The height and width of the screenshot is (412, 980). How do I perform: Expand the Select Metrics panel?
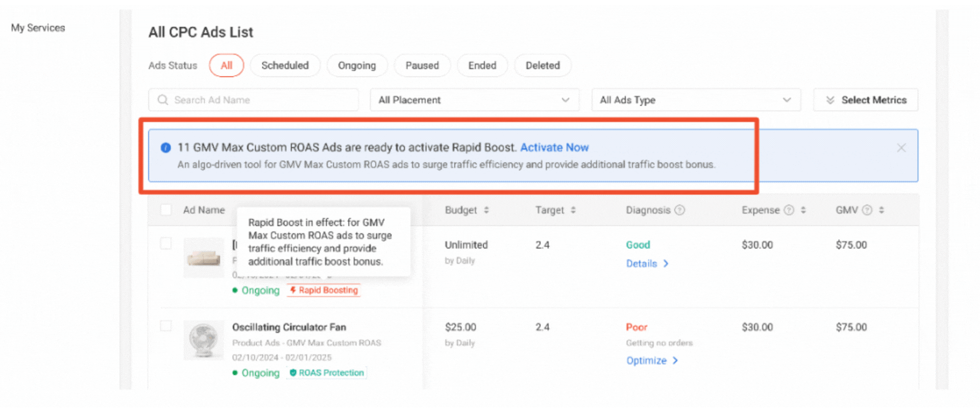click(866, 100)
